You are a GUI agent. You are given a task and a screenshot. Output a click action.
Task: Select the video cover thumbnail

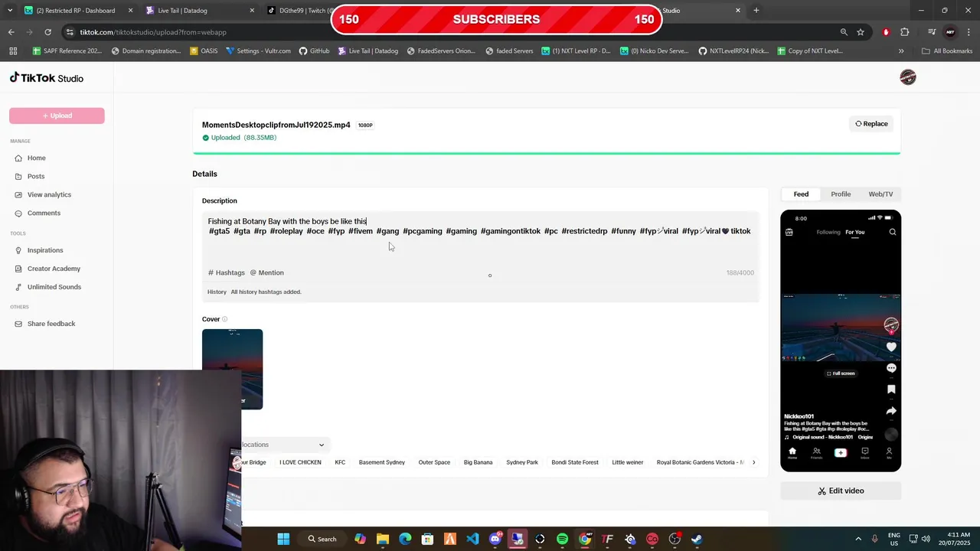[x=232, y=369]
